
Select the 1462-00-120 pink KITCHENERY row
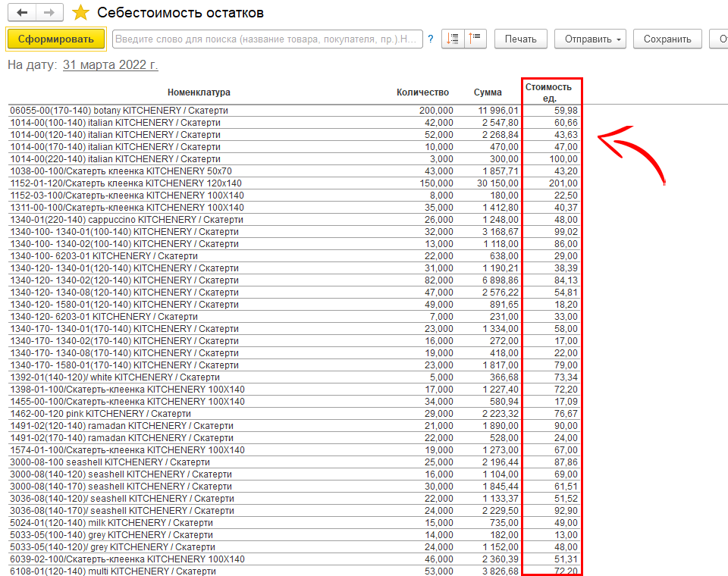(100, 414)
